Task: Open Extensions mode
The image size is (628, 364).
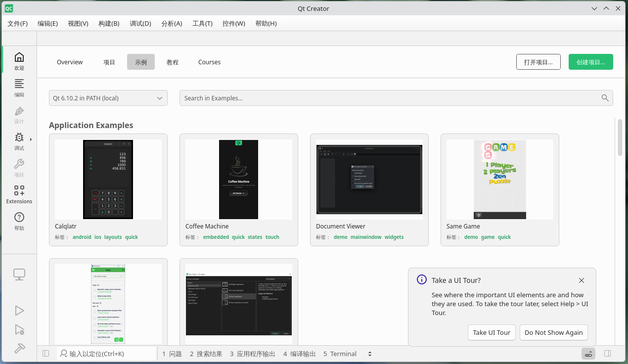Action: point(19,194)
